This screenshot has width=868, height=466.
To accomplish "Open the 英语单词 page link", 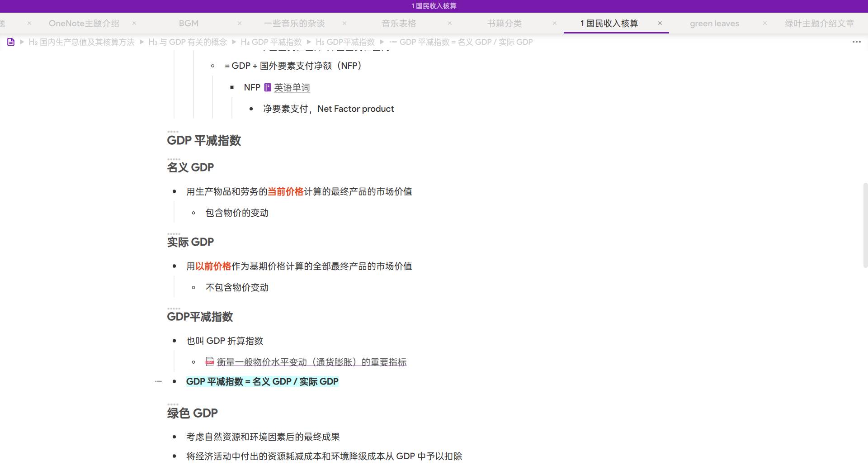I will pos(292,88).
